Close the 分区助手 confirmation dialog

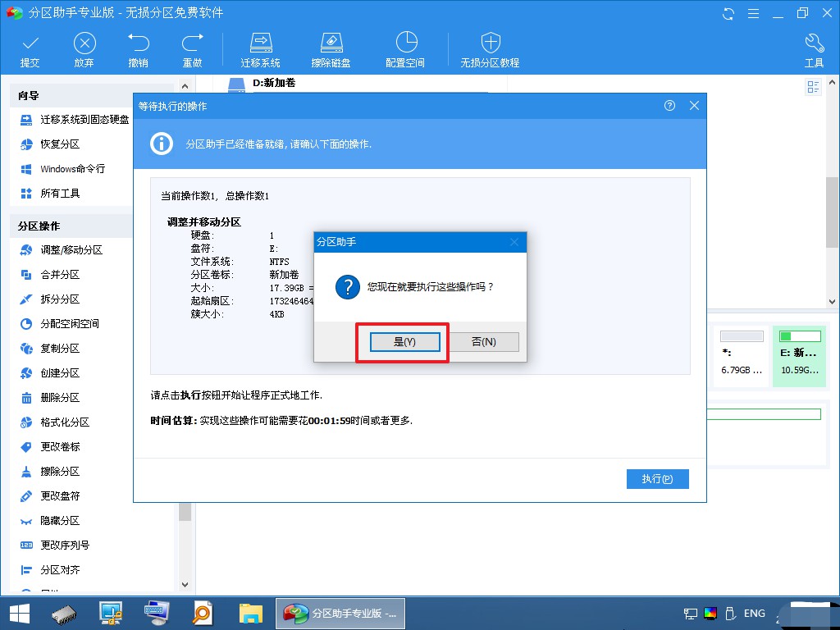[x=514, y=242]
